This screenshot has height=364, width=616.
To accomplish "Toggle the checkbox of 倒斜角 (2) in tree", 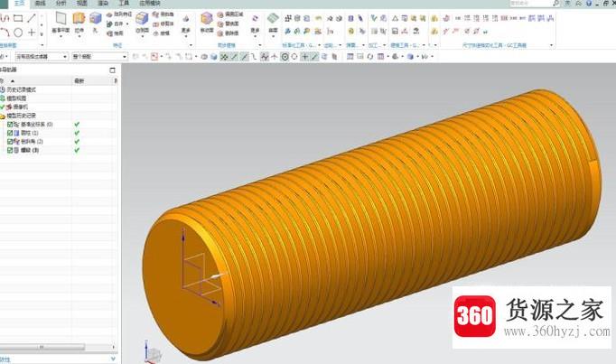I will click(x=10, y=142).
